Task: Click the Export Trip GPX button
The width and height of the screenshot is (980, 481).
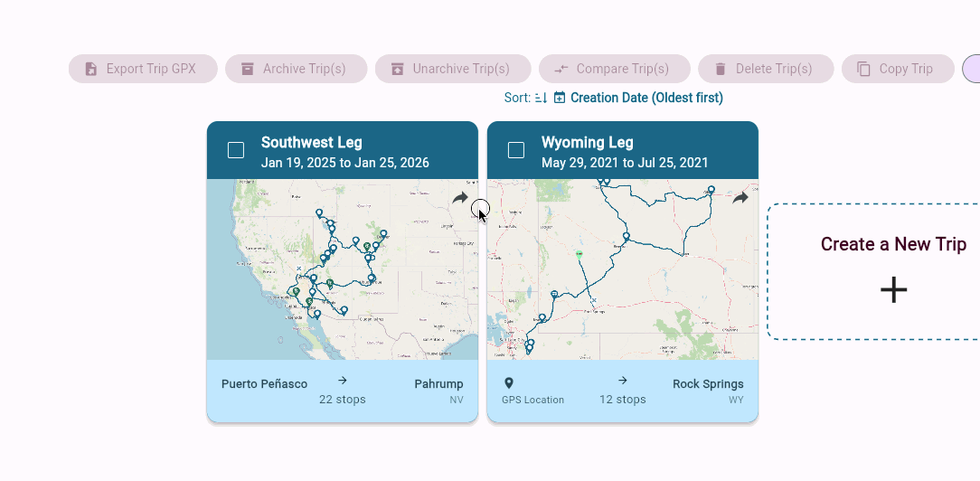Action: (143, 69)
